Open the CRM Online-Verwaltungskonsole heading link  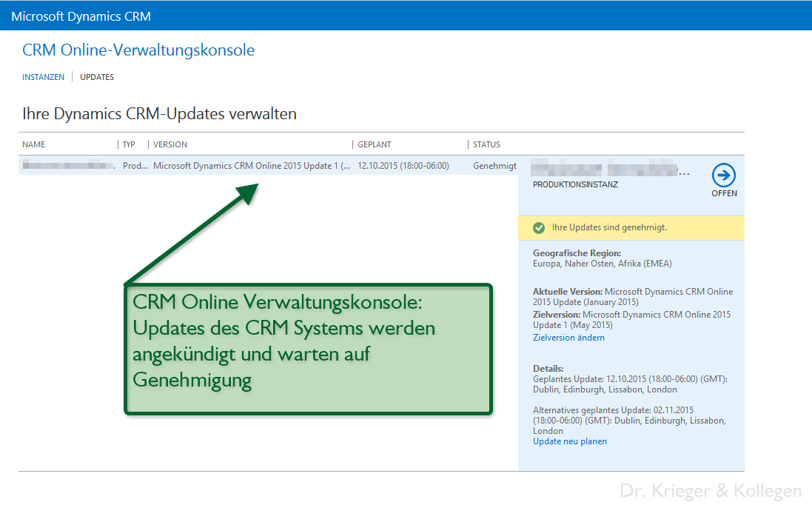tap(138, 50)
